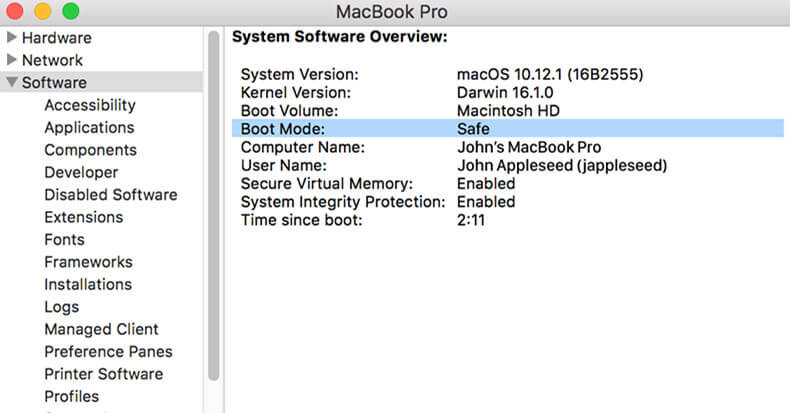790x413 pixels.
Task: Click the sidebar vertical scrollbar
Action: coord(214,205)
